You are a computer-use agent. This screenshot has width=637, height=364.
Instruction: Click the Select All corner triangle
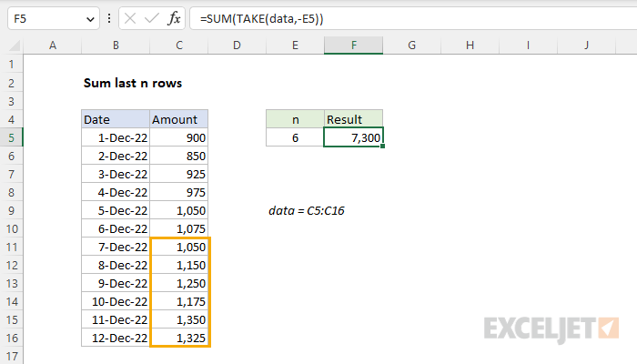pyautogui.click(x=15, y=45)
